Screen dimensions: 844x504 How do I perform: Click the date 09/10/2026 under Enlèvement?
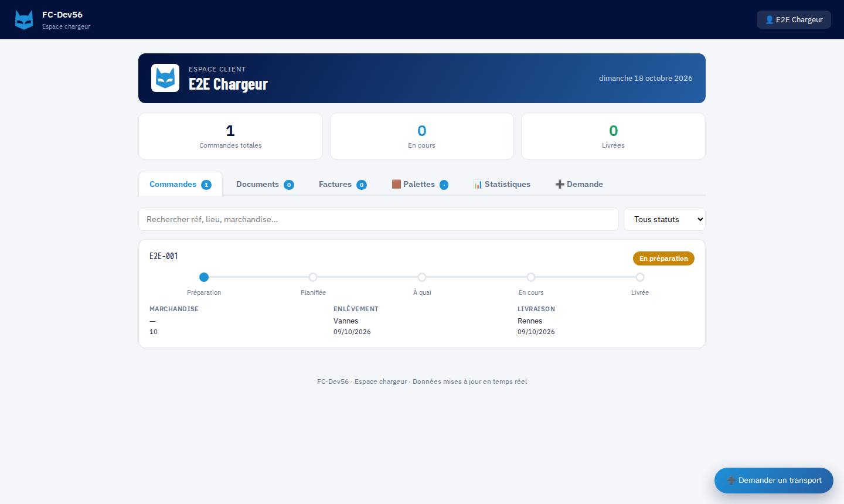coord(352,332)
